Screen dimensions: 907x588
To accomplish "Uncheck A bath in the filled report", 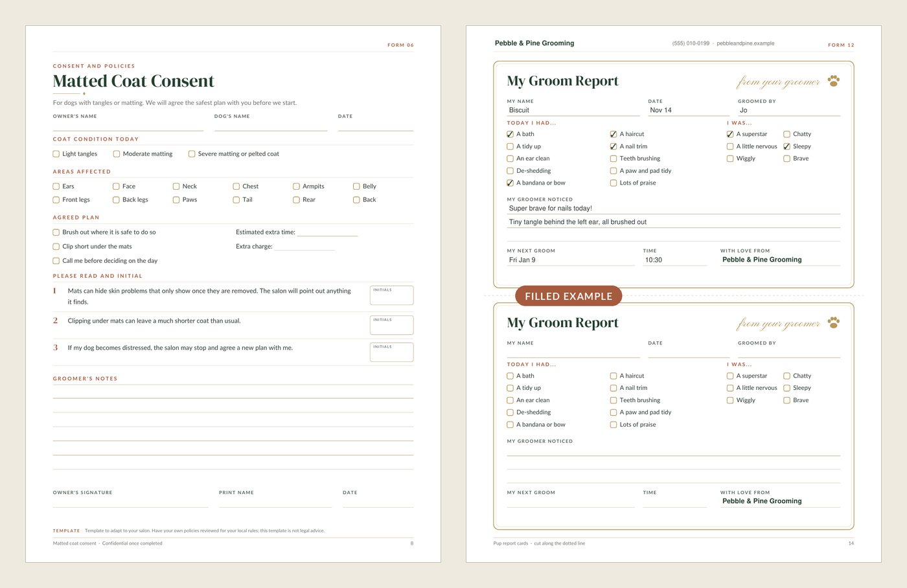I will pos(510,134).
